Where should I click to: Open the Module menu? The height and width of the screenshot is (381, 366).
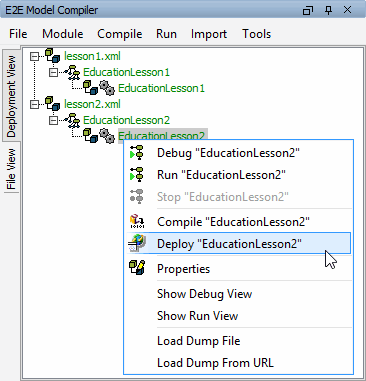coord(63,34)
